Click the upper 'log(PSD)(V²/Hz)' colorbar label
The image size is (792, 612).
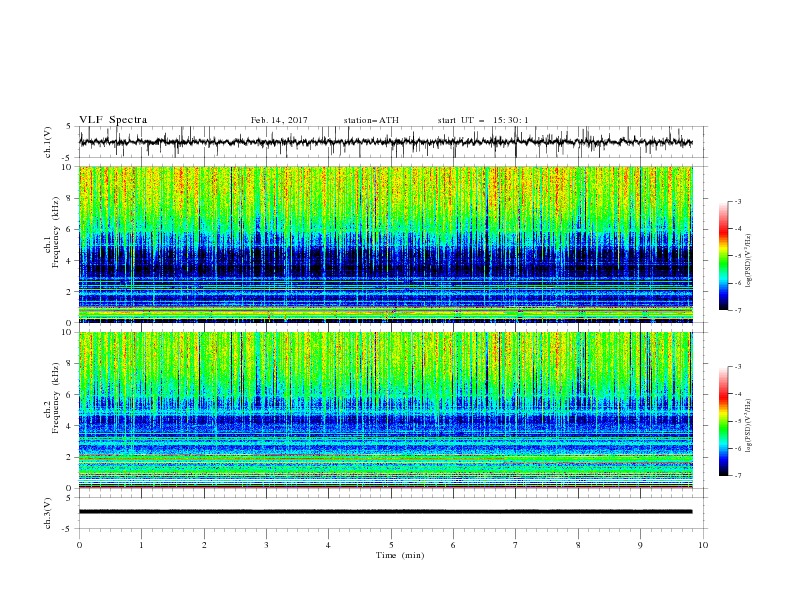748,261
